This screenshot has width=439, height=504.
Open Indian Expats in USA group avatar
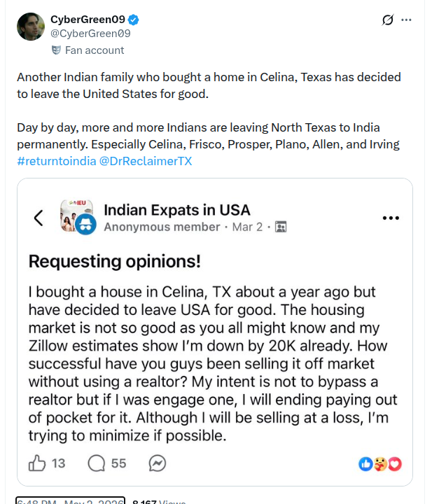click(76, 216)
